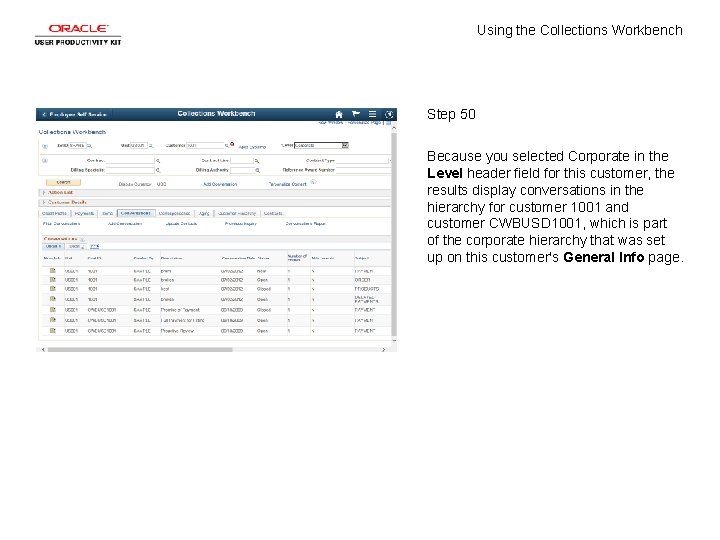
Task: Switch to the Items tab
Action: (107, 214)
